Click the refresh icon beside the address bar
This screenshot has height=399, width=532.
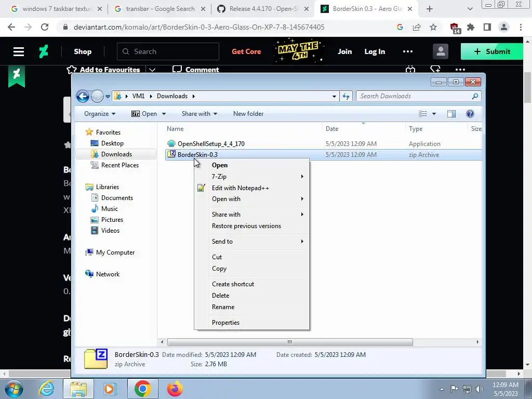[346, 96]
